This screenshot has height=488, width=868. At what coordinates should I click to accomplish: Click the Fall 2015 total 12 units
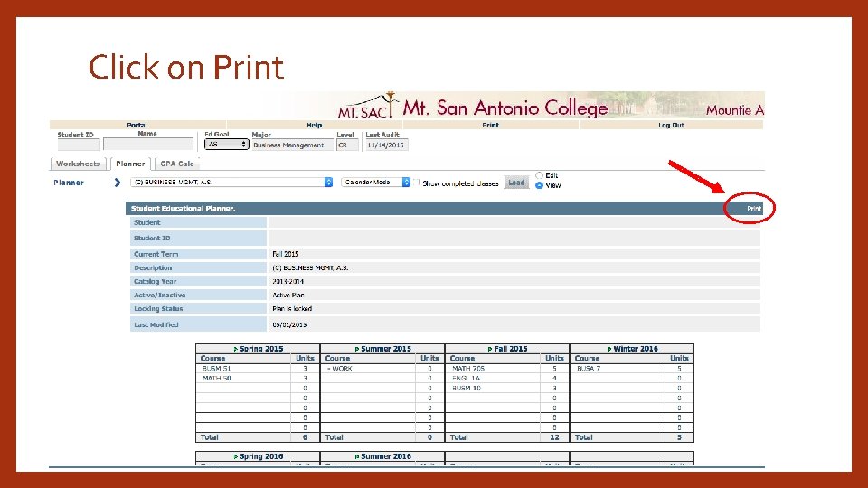(554, 437)
